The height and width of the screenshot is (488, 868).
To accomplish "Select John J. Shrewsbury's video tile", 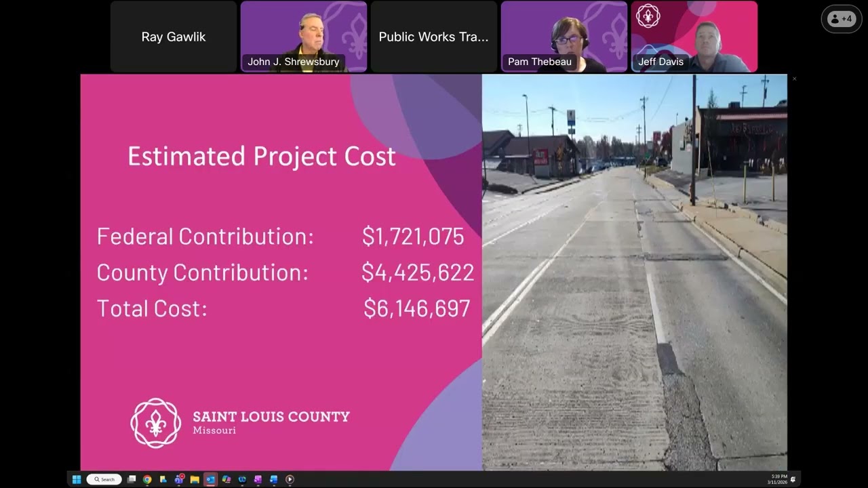I will click(x=304, y=37).
